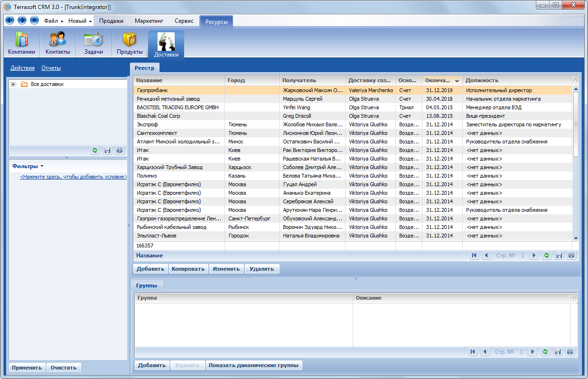Screen dimensions: 588x379
Task: Go back with the blue back arrow
Action: tap(10, 20)
